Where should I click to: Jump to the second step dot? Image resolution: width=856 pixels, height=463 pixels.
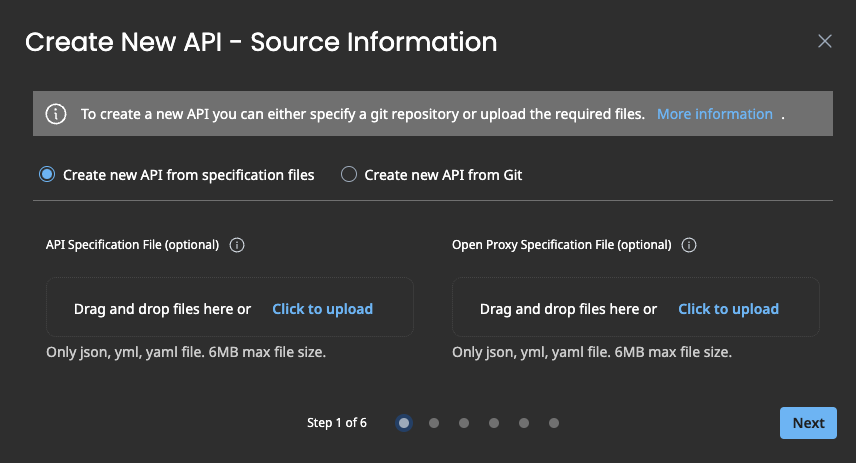434,423
